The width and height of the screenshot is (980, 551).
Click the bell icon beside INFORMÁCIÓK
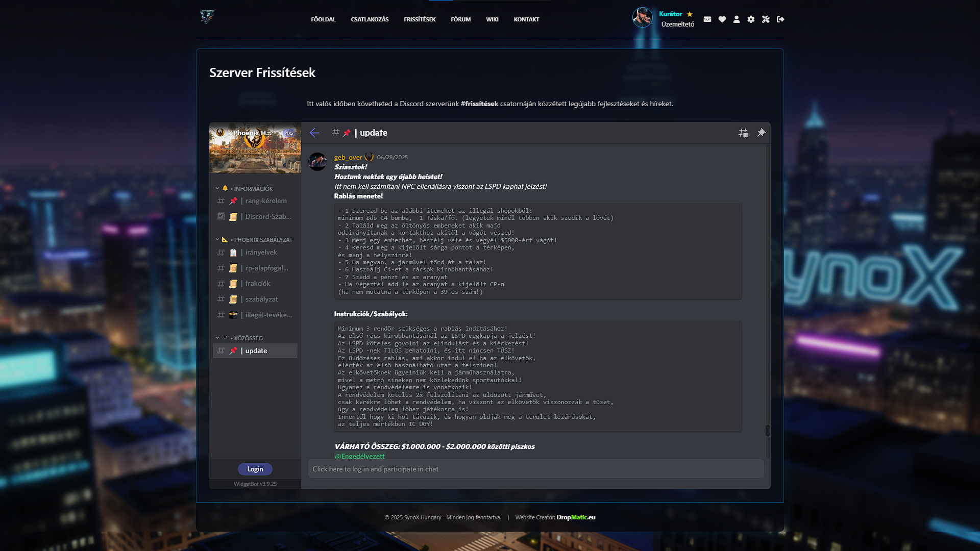click(225, 188)
